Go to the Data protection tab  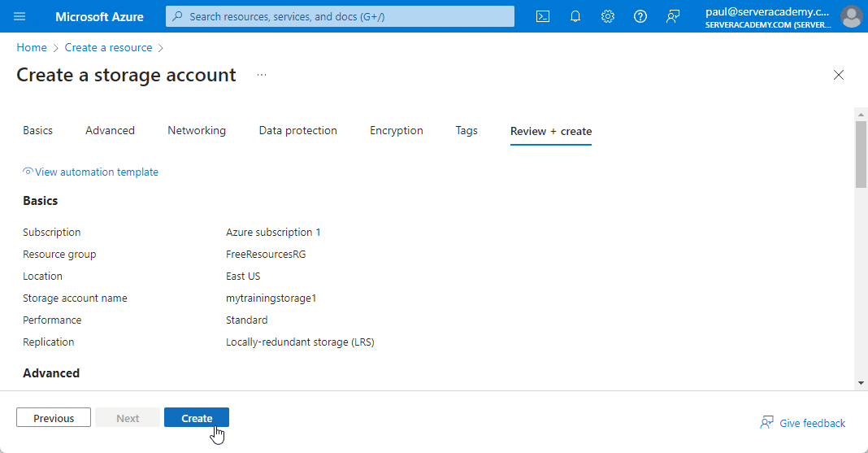pos(297,130)
